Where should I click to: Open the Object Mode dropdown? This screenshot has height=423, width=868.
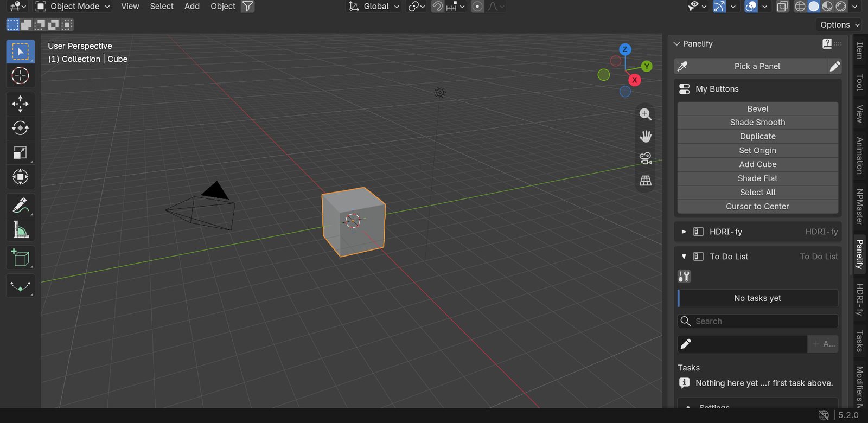pyautogui.click(x=73, y=7)
